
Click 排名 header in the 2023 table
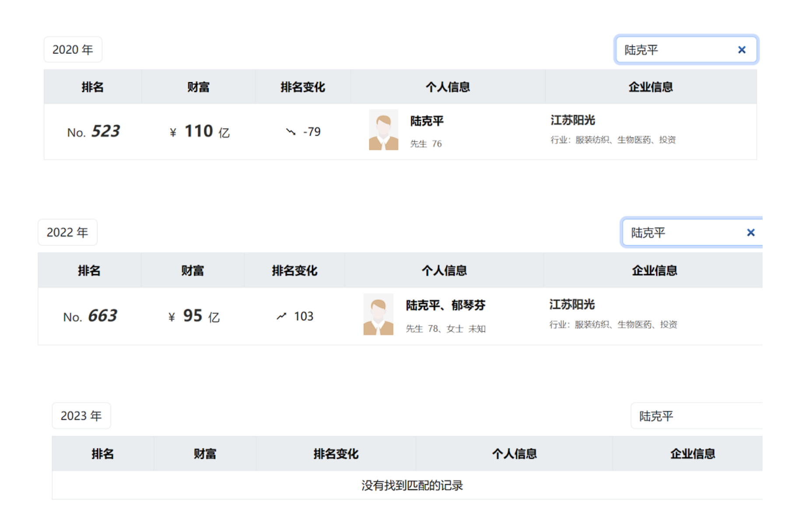tap(102, 454)
